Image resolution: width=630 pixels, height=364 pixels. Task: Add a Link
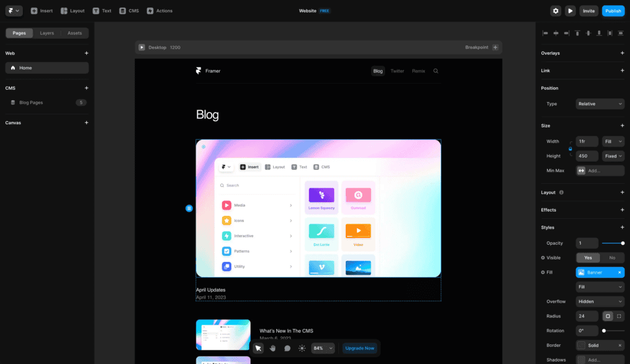point(623,71)
